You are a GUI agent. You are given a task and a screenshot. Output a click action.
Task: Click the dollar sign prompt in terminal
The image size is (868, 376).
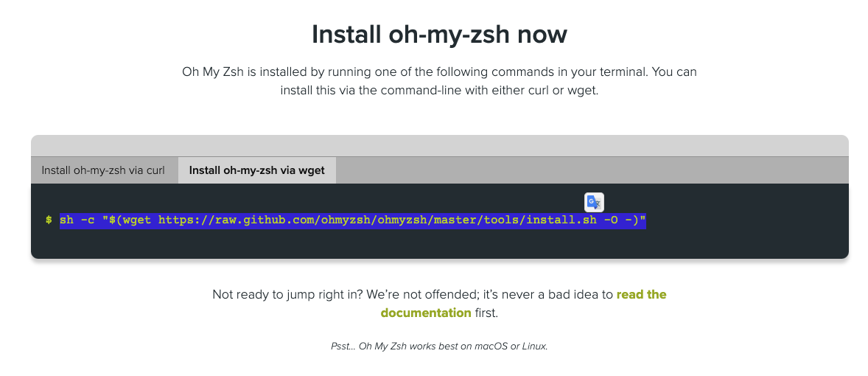click(x=49, y=220)
